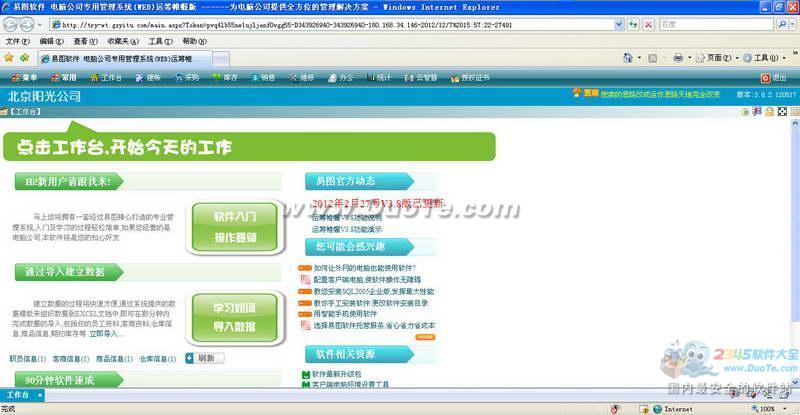The height and width of the screenshot is (415, 800).
Task: Open the 页面(P) dropdown menu
Action: (717, 58)
